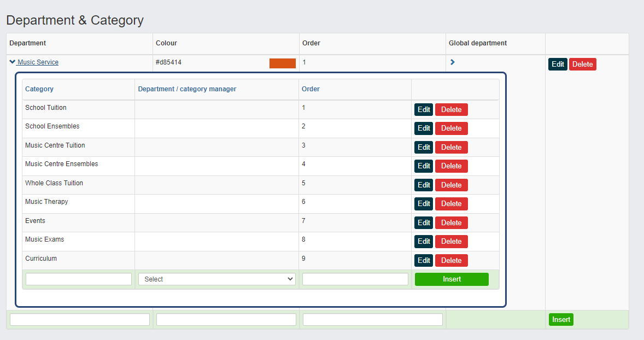Delete the School Tuition category

[x=452, y=110]
